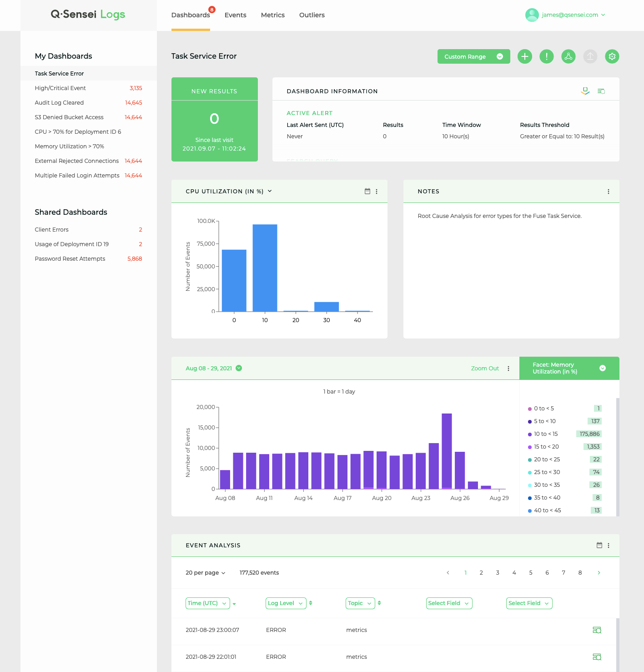Open S3 Denied Bucket Access dashboard
The height and width of the screenshot is (672, 644).
tap(89, 117)
